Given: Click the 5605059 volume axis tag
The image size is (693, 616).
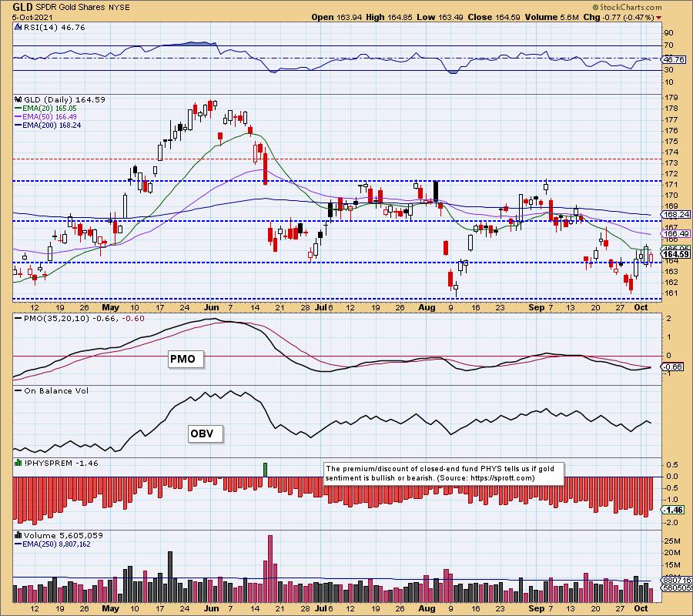Looking at the screenshot, I should point(677,588).
